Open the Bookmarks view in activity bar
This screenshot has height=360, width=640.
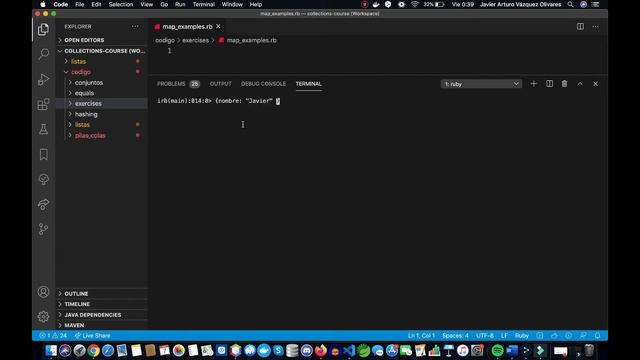tap(43, 154)
